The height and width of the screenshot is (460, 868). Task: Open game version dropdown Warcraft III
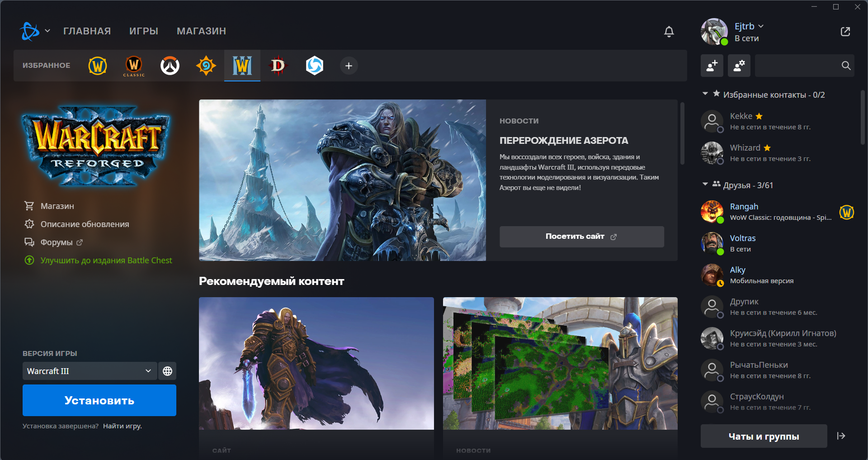[x=90, y=371]
